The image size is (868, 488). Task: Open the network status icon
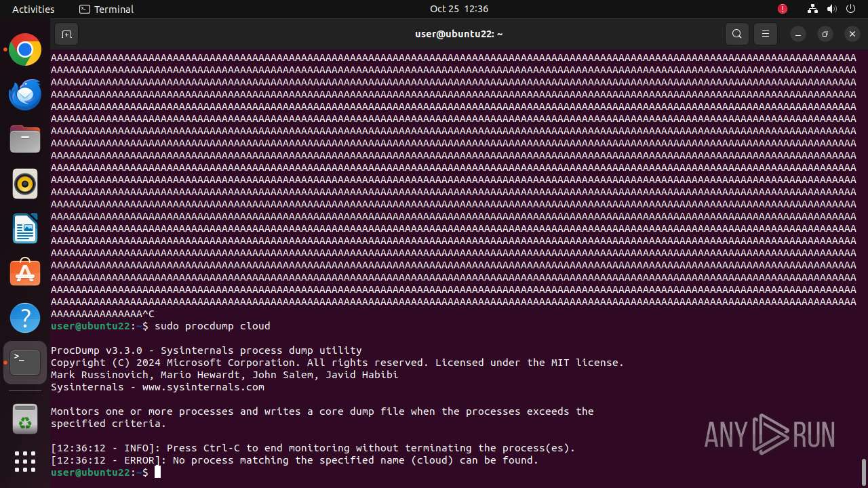pyautogui.click(x=812, y=9)
